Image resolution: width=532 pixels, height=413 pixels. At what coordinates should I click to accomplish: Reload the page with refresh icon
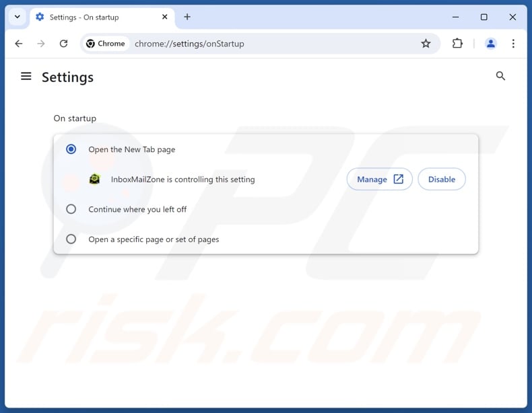click(x=63, y=44)
